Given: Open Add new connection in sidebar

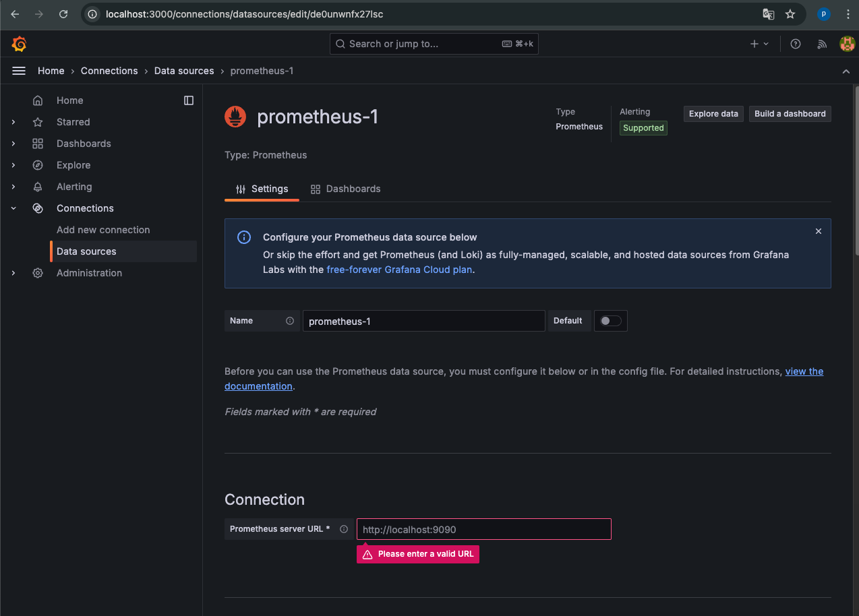Looking at the screenshot, I should coord(103,230).
